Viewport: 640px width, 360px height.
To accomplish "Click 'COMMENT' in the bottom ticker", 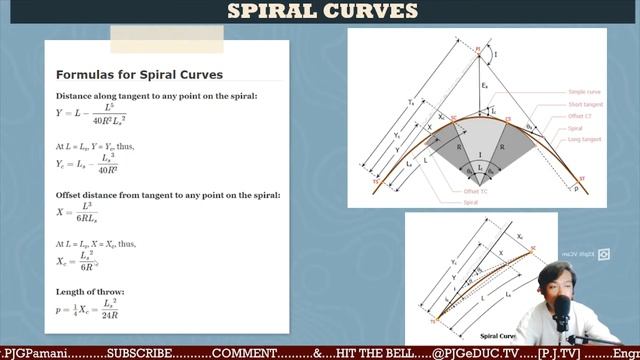I will 244,353.
